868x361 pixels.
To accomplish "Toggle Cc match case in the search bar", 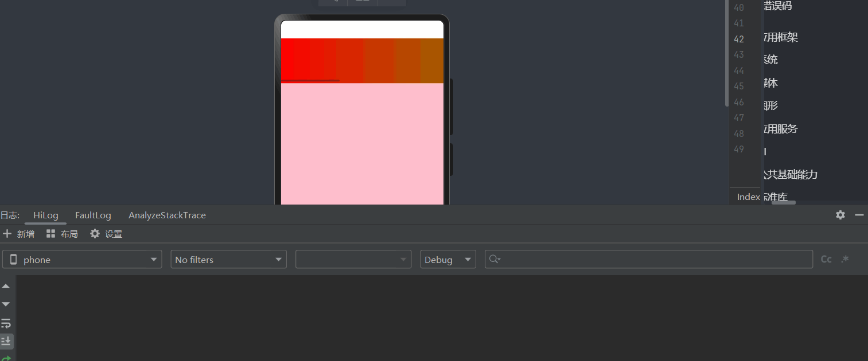I will (x=826, y=259).
